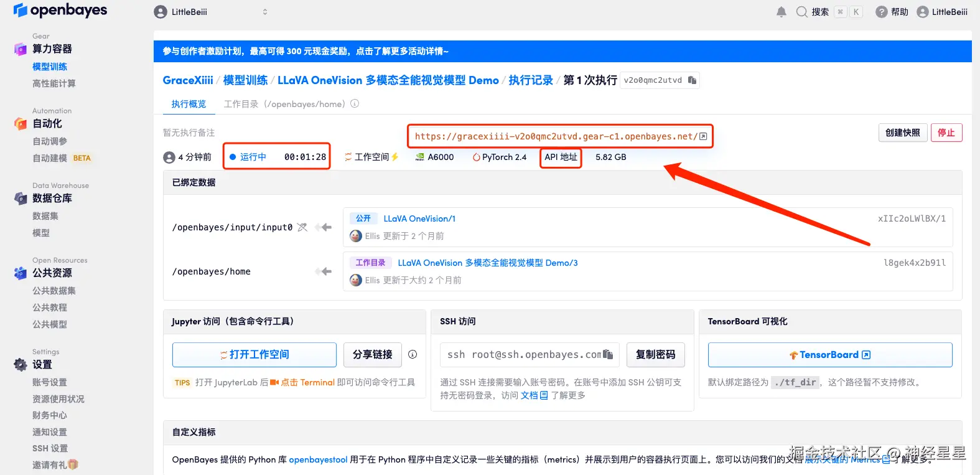This screenshot has height=475, width=980.
Task: Copy the execution ID v2o0qmc2utvd
Action: point(692,80)
